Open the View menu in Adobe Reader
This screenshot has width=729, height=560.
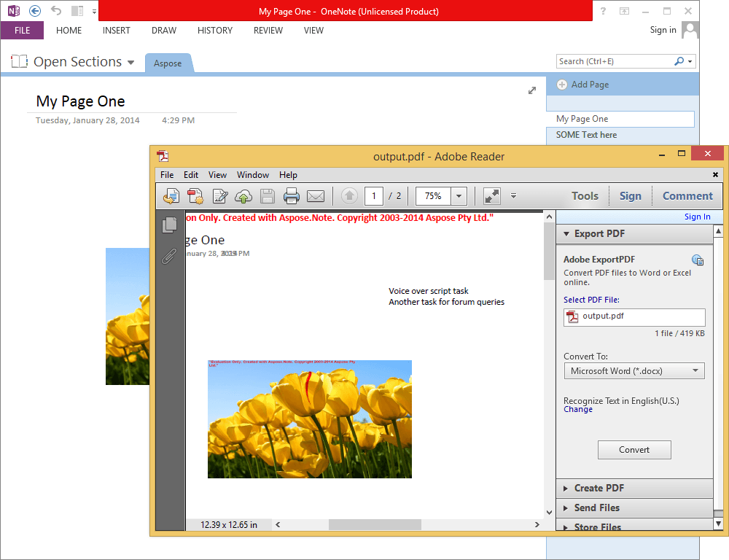[x=217, y=175]
